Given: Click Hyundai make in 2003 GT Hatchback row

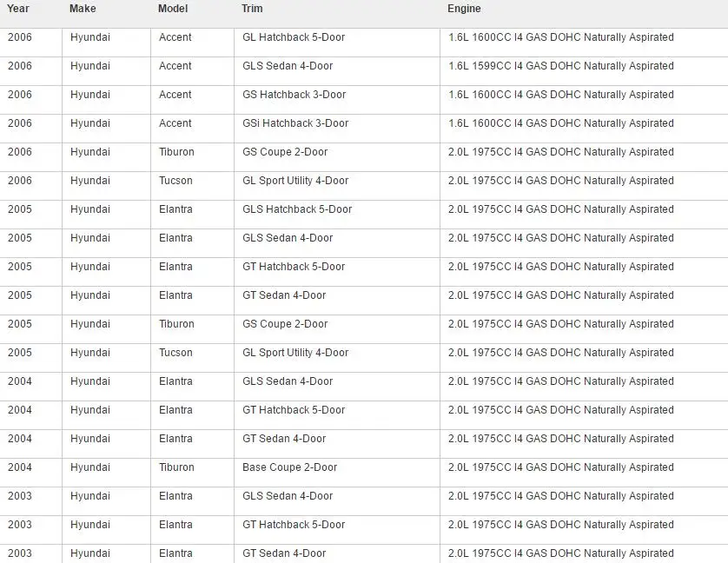Looking at the screenshot, I should click(90, 525).
